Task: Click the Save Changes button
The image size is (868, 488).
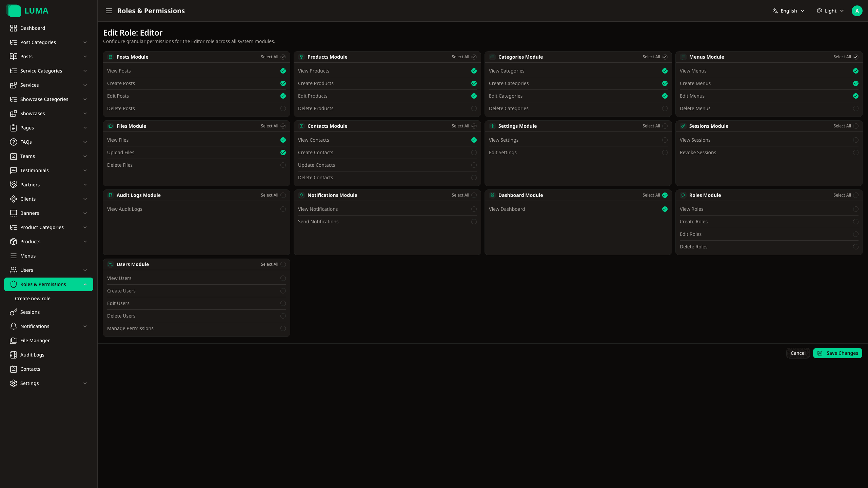Action: pyautogui.click(x=837, y=353)
